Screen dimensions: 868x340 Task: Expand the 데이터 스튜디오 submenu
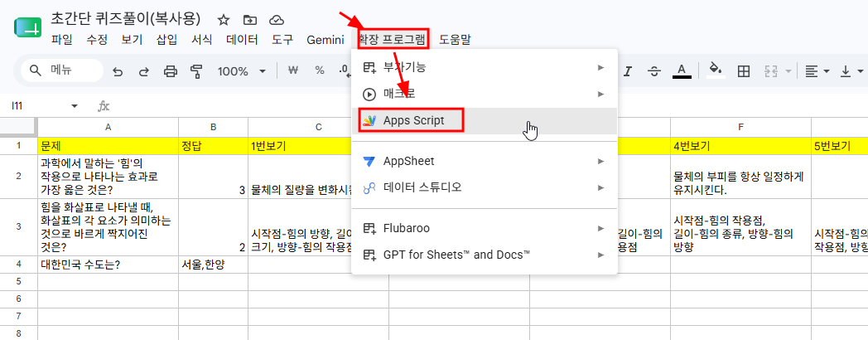pyautogui.click(x=485, y=188)
